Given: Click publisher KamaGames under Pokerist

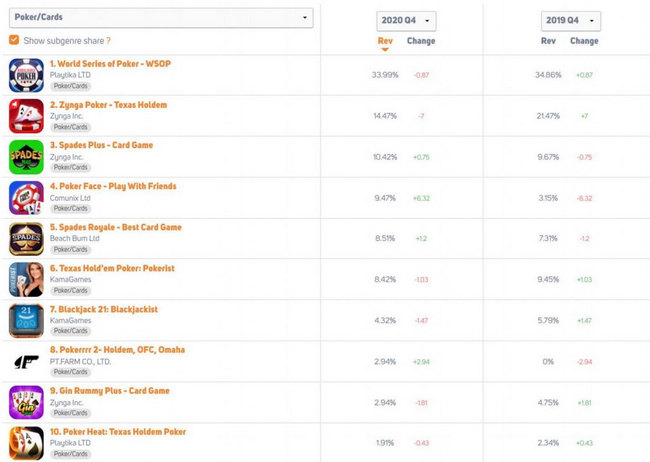Looking at the screenshot, I should pos(70,279).
